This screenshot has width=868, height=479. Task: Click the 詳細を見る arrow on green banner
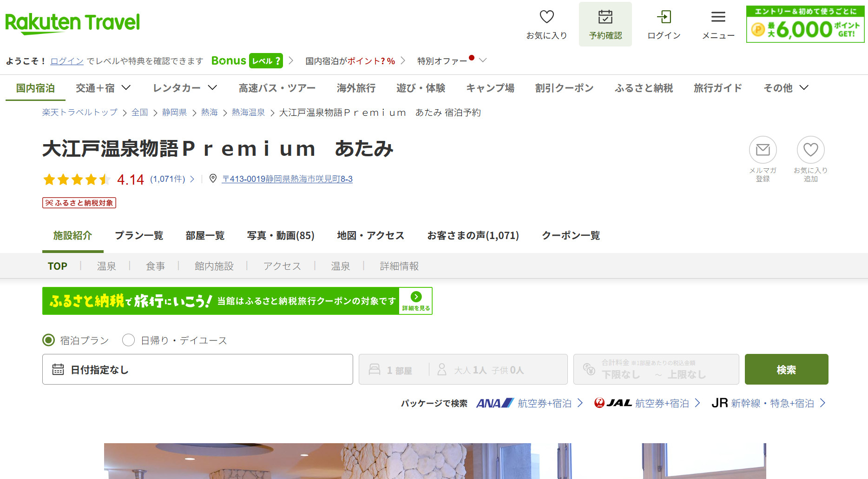pyautogui.click(x=416, y=301)
